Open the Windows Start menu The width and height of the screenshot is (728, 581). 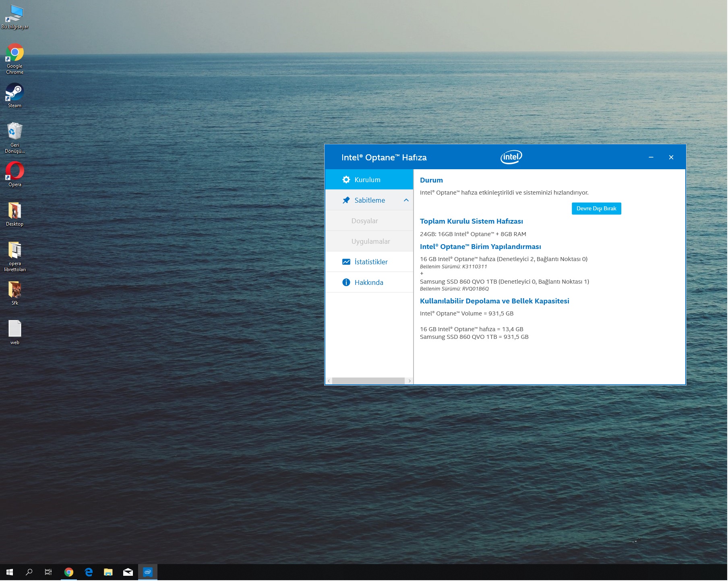click(x=10, y=573)
